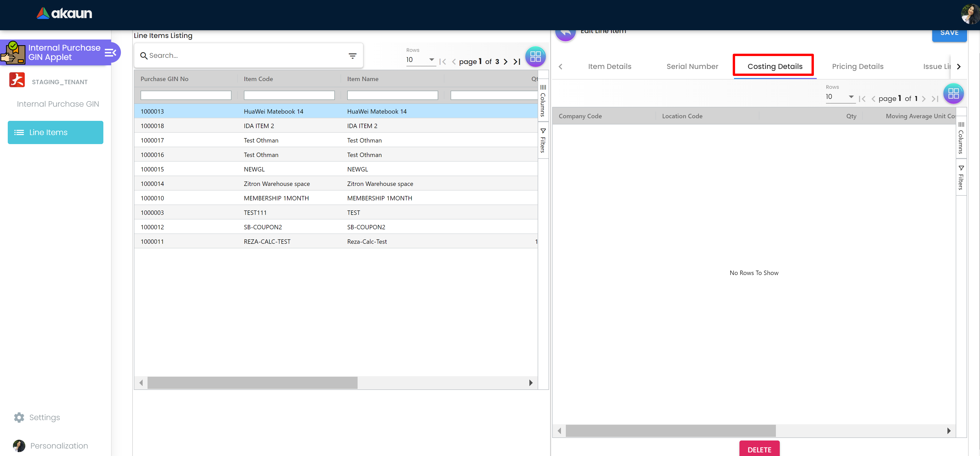Toggle the Filters panel in line items listing
The image size is (980, 456).
pyautogui.click(x=543, y=141)
